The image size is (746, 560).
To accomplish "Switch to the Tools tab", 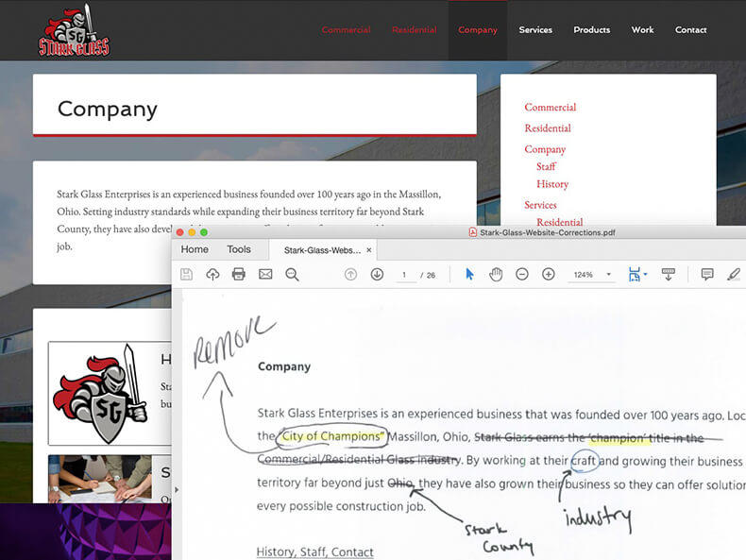I will pos(239,249).
